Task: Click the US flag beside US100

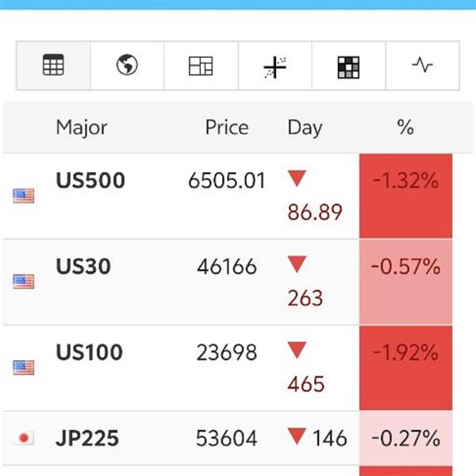Action: 24,367
